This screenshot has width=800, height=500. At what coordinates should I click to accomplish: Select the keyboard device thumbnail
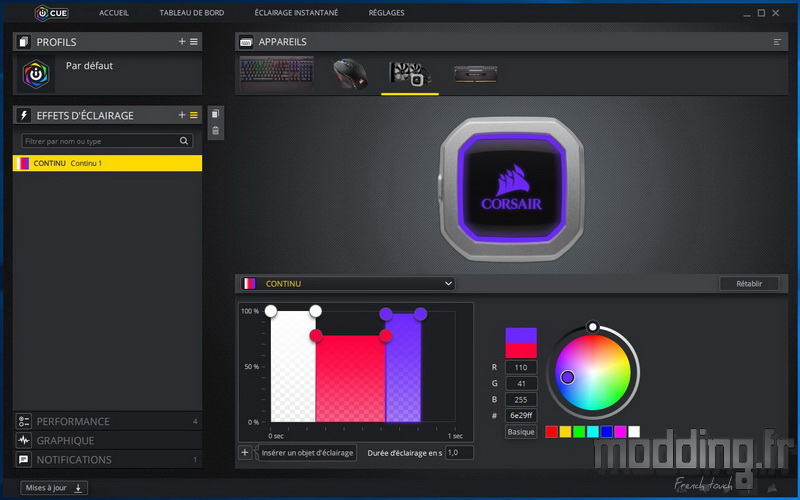[277, 73]
